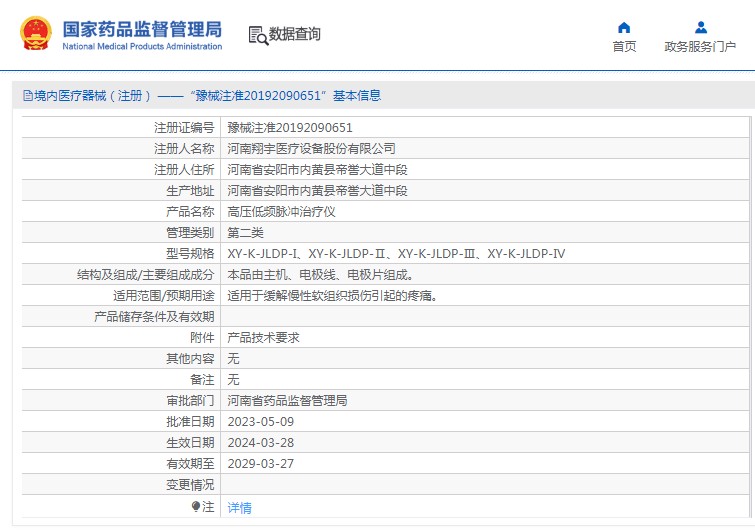This screenshot has width=755, height=530.
Task: Click 本品由主机、电极线、电极片组成 text
Action: click(320, 275)
